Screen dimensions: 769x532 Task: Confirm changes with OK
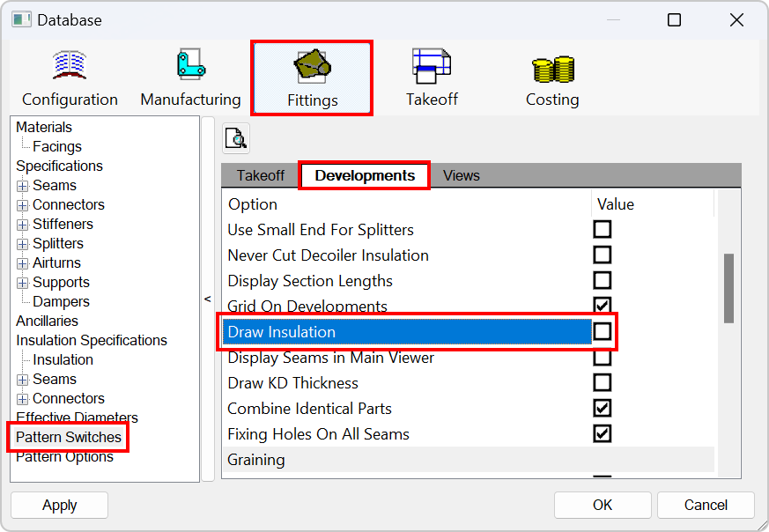pyautogui.click(x=603, y=505)
